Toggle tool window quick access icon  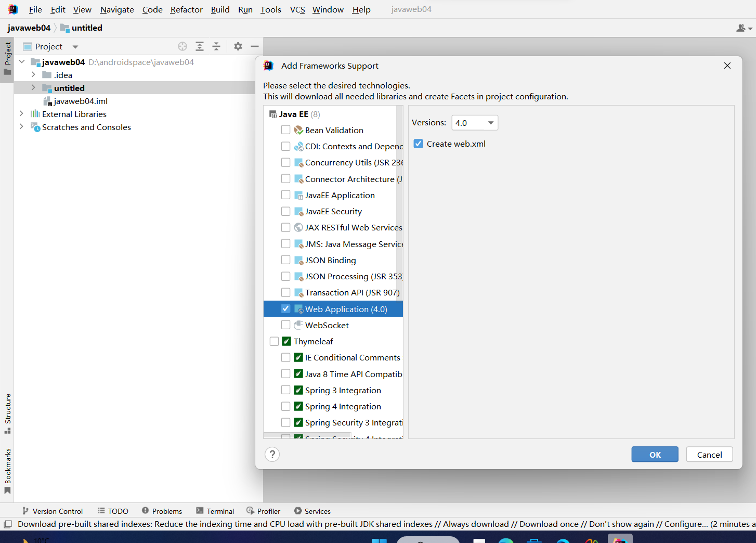[x=8, y=524]
